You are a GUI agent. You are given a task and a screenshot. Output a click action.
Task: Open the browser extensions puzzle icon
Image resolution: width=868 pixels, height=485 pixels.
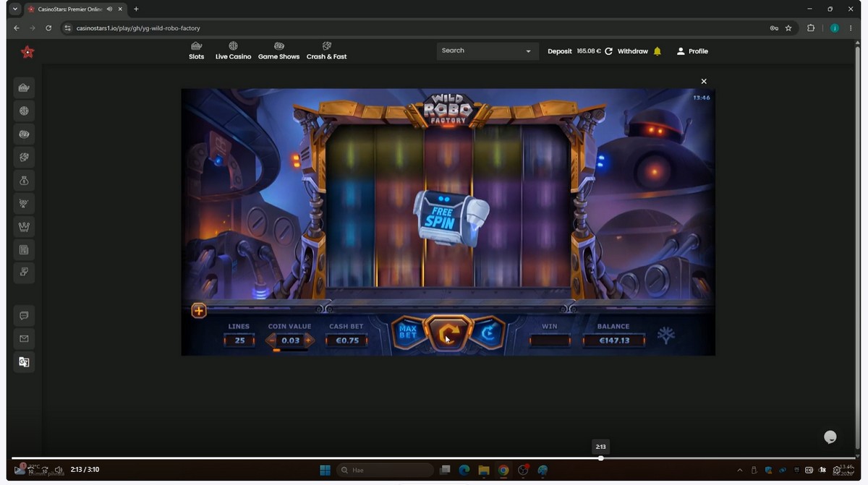811,28
